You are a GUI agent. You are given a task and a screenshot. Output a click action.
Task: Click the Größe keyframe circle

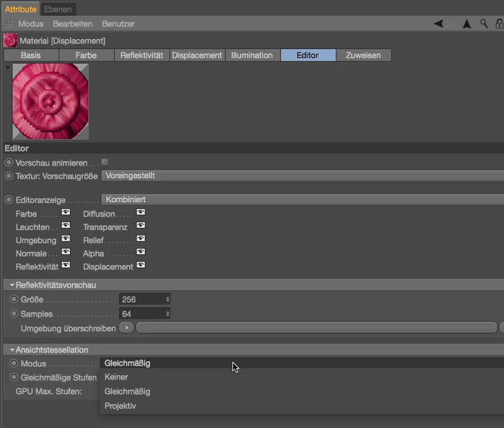point(13,299)
